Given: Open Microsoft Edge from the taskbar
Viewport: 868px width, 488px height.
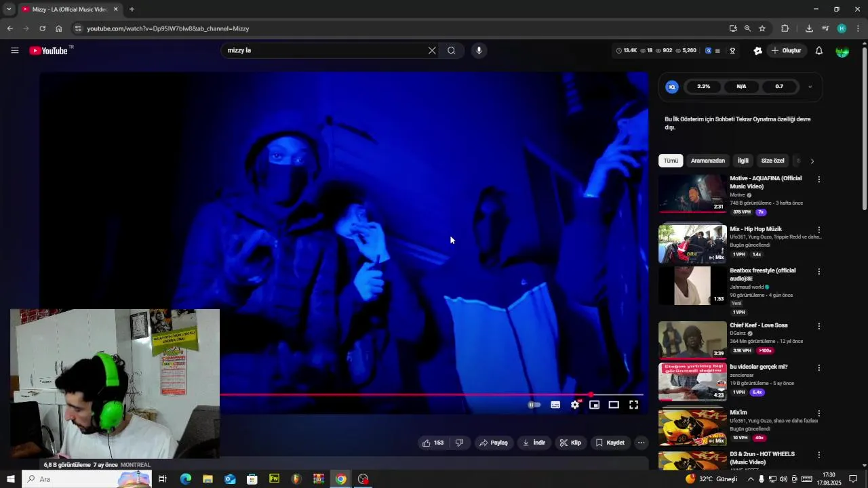Looking at the screenshot, I should tap(185, 479).
